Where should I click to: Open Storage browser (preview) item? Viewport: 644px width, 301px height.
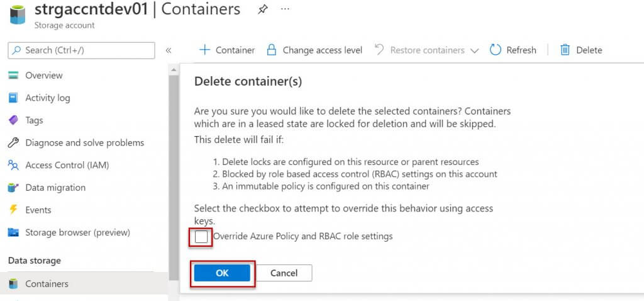pos(77,232)
